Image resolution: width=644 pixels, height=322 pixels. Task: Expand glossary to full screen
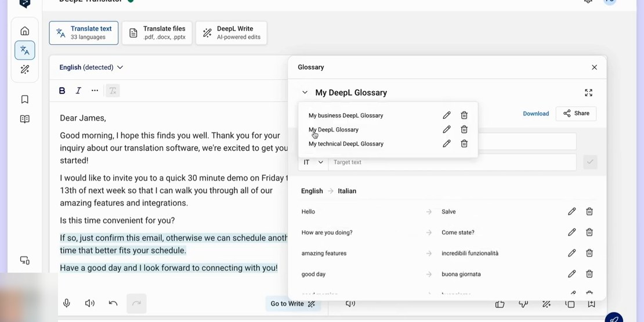(588, 92)
